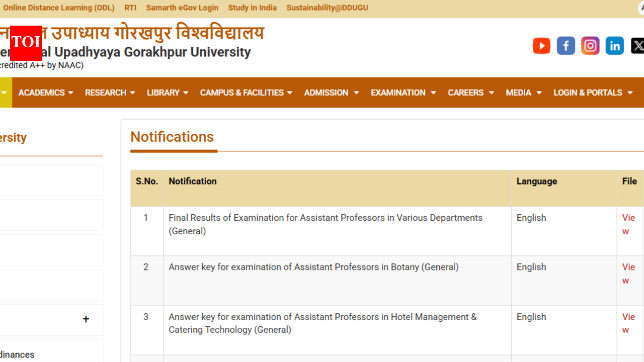The height and width of the screenshot is (362, 644).
Task: Open the Instagram profile icon
Action: click(590, 46)
